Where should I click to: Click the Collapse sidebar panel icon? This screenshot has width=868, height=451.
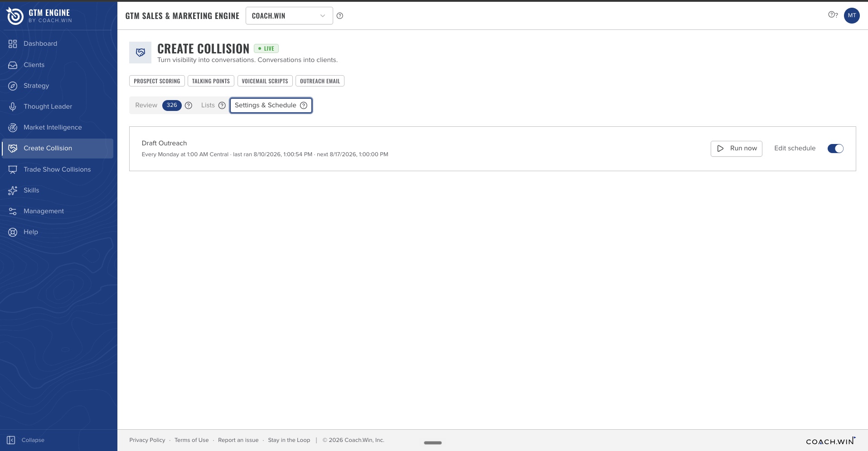click(x=11, y=440)
